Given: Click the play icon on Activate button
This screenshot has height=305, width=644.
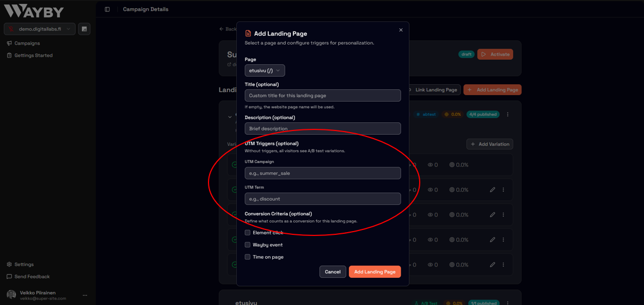Looking at the screenshot, I should [484, 54].
